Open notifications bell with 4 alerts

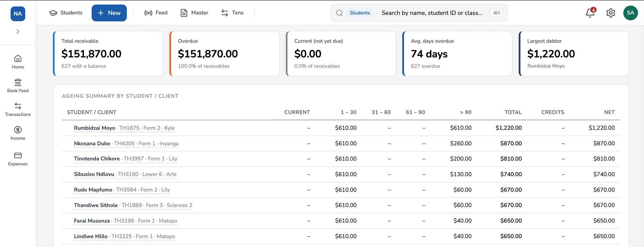(590, 13)
